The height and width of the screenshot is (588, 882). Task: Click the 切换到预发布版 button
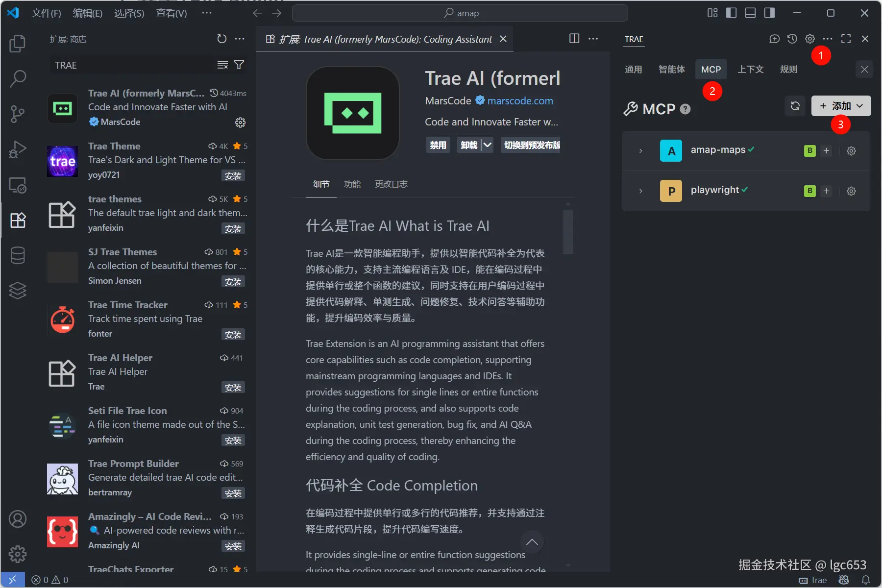tap(531, 145)
